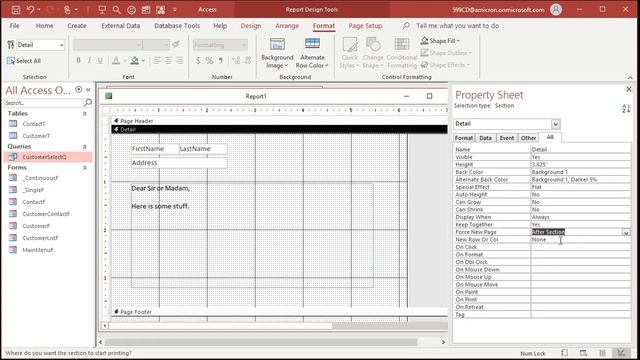This screenshot has height=360, width=640.
Task: Click the Background Image icon
Action: 277,44
